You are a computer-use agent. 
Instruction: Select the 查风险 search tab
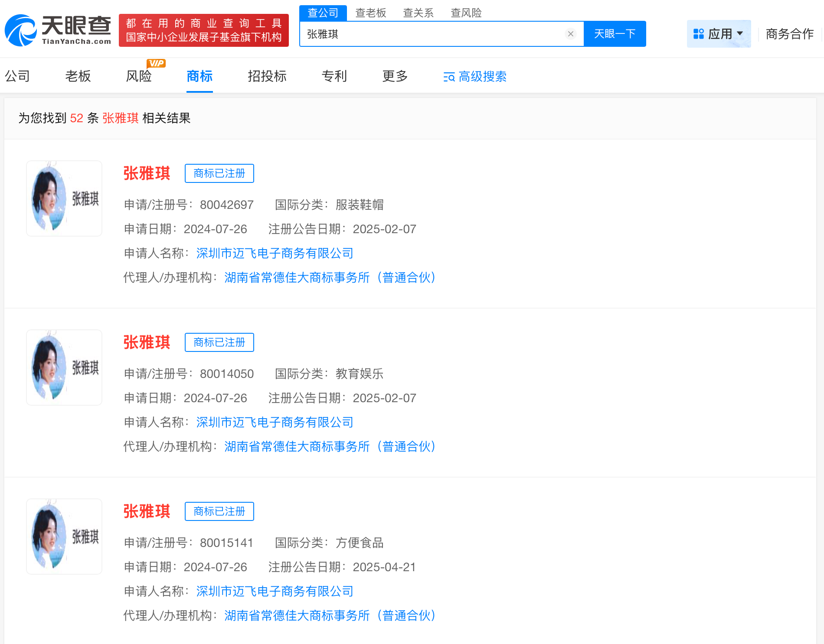tap(466, 13)
